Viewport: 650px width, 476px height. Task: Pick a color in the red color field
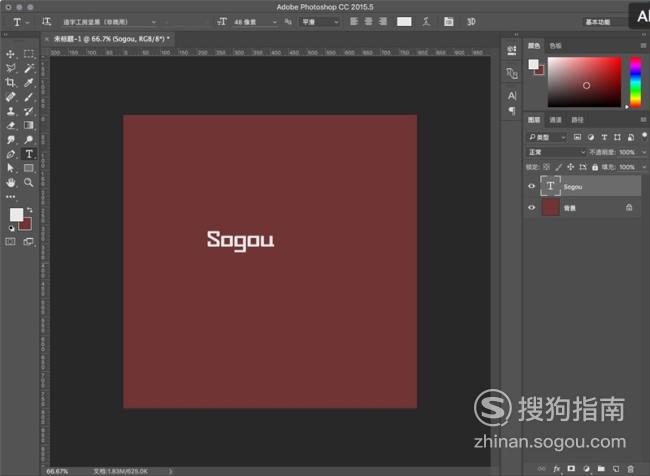585,82
